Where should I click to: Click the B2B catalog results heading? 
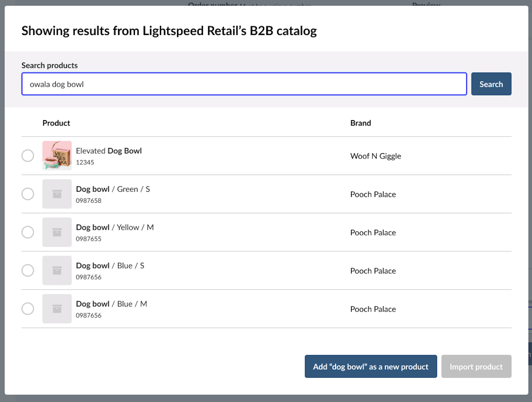pos(169,31)
